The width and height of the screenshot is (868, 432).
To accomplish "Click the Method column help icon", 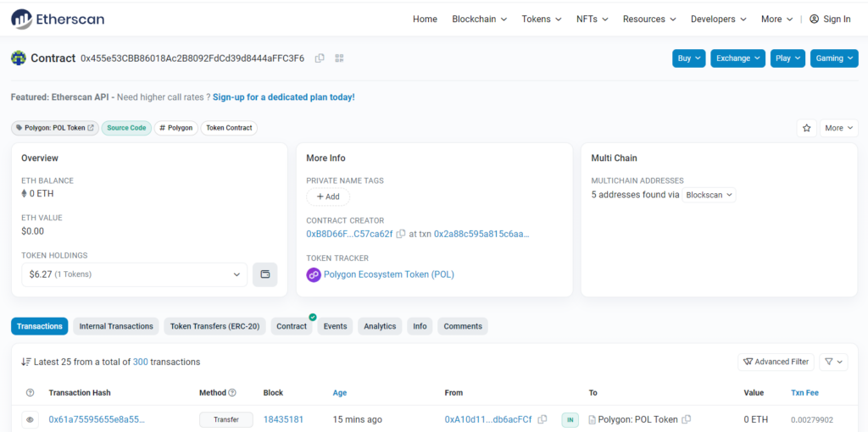I will pos(232,393).
